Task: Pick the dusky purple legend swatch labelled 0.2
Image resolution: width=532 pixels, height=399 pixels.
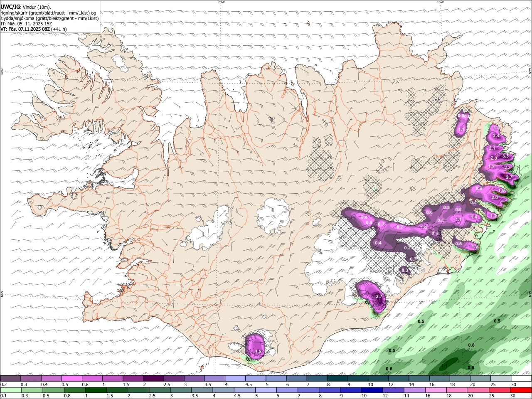Action: pyautogui.click(x=10, y=379)
